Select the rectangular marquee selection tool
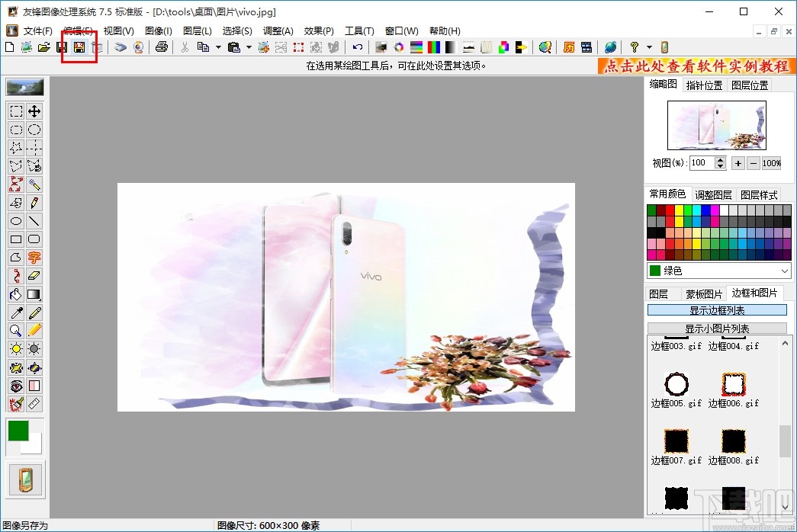Viewport: 797px width, 532px height. tap(16, 111)
